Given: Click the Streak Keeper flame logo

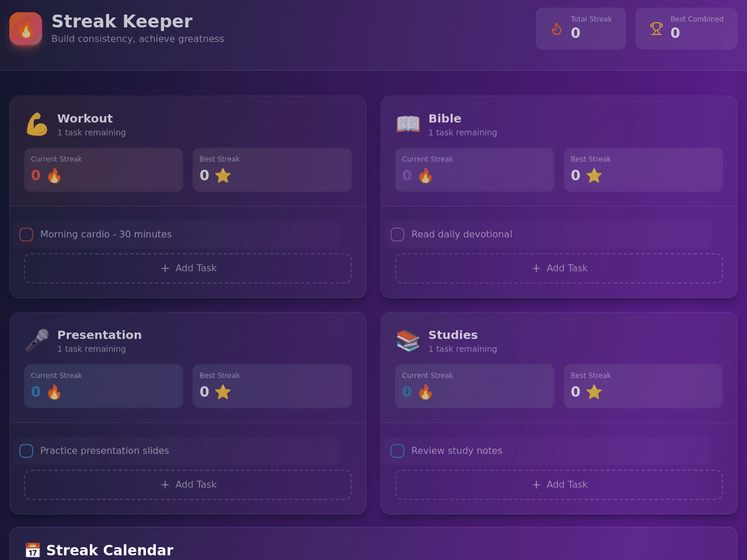Looking at the screenshot, I should point(26,29).
